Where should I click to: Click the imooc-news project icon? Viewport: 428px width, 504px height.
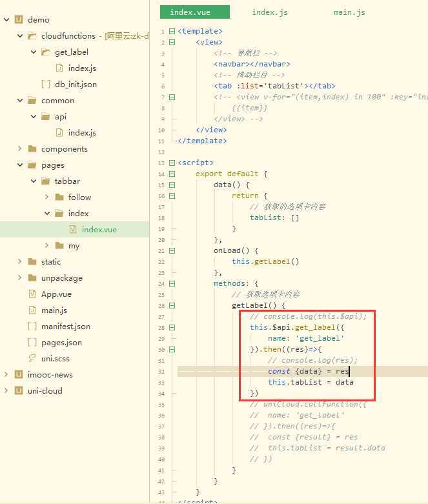point(19,374)
